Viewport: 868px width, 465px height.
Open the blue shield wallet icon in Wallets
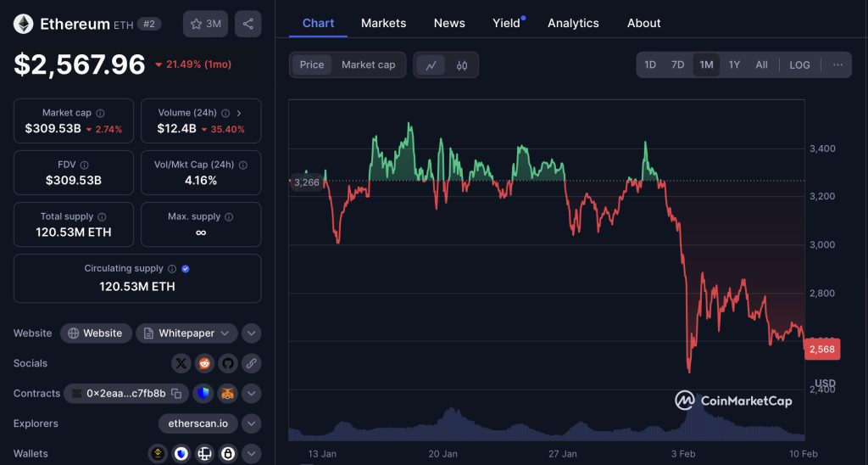[x=181, y=454]
